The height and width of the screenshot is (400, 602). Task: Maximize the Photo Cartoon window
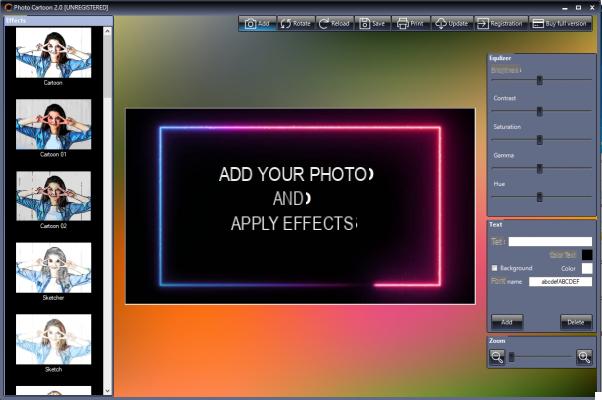(x=578, y=8)
